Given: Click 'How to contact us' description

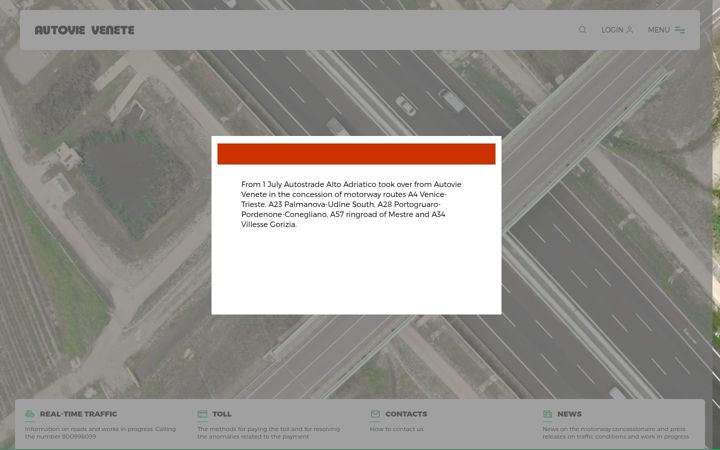Looking at the screenshot, I should tap(397, 429).
